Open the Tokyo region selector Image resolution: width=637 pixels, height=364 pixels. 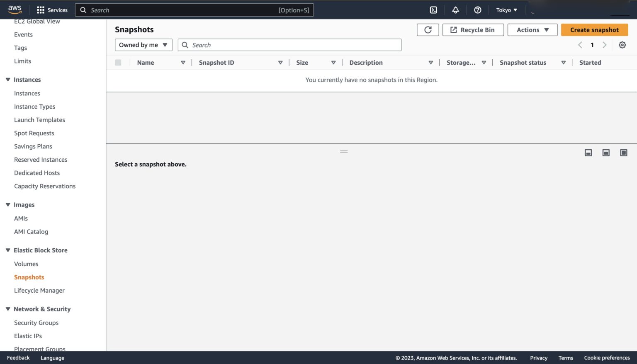point(506,10)
